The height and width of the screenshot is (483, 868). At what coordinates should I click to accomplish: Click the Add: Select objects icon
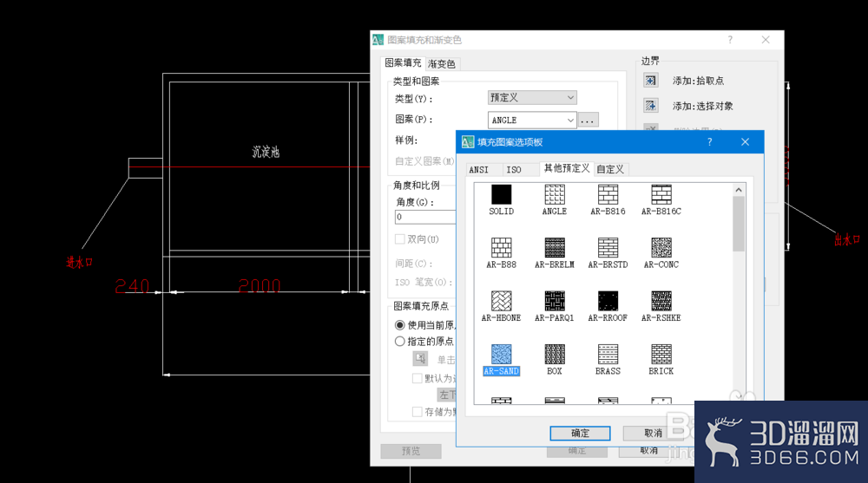[650, 106]
